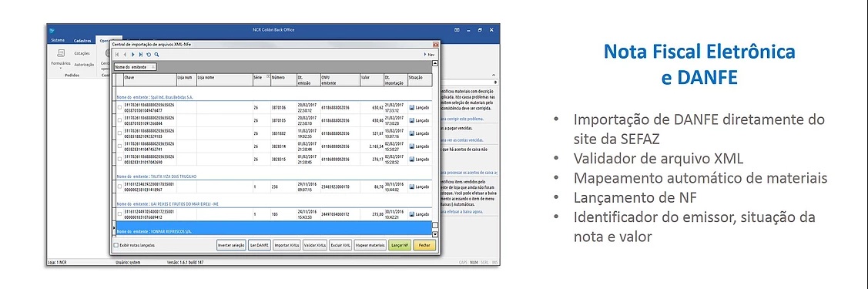The height and width of the screenshot is (289, 868).
Task: Click the Lançar NF button
Action: click(x=400, y=245)
